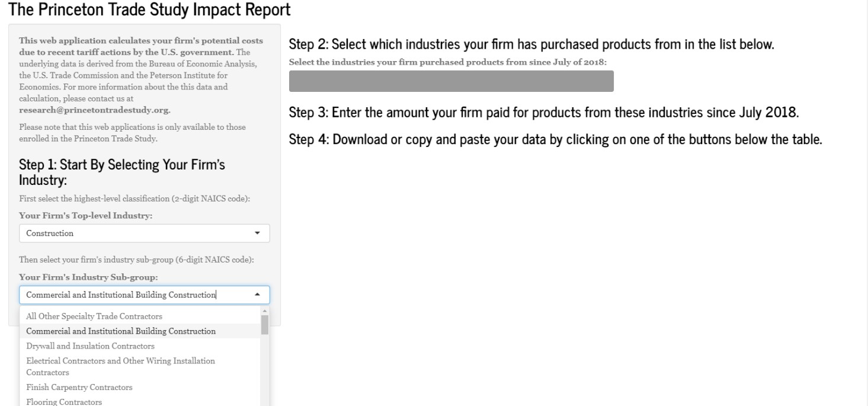Click the Step 4 download or copy heading

coord(555,140)
